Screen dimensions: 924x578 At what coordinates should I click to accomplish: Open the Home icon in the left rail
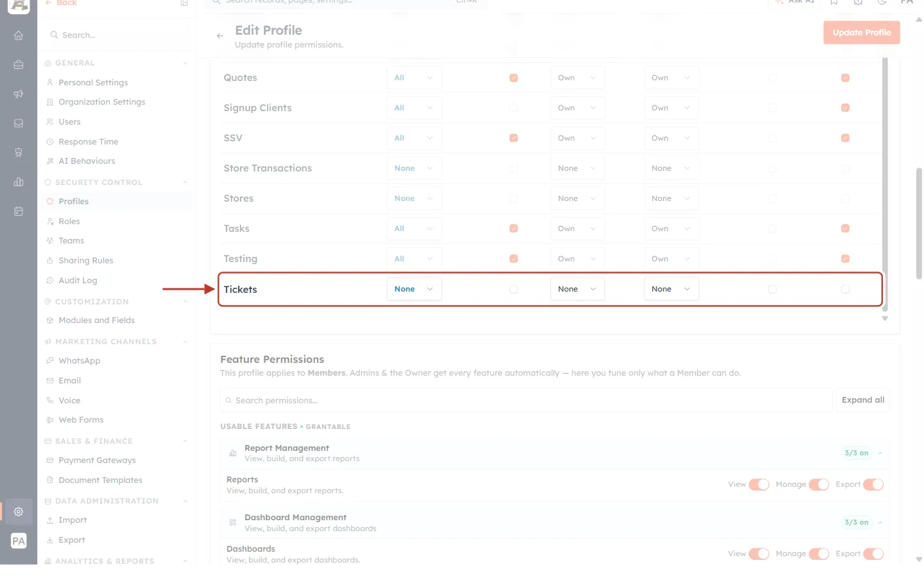coord(19,36)
